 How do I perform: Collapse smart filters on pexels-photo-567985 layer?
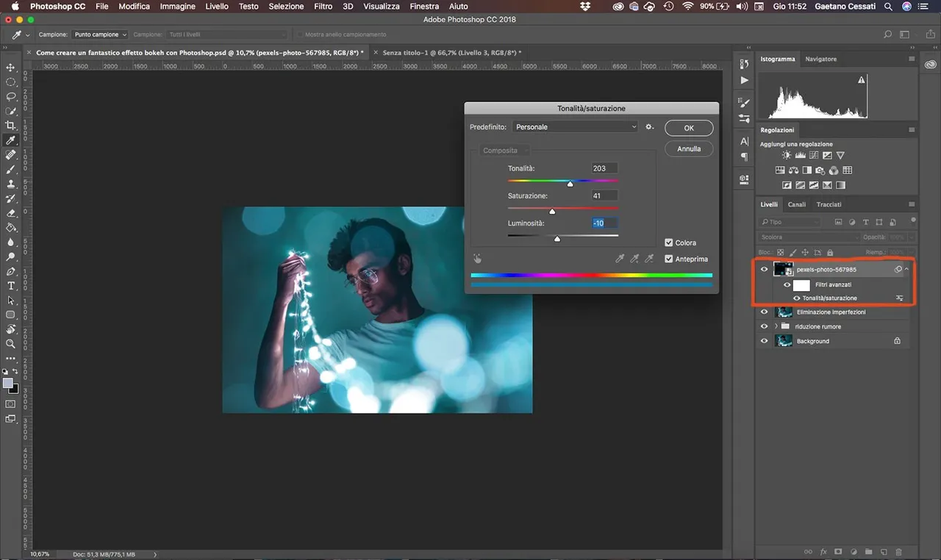coord(907,270)
